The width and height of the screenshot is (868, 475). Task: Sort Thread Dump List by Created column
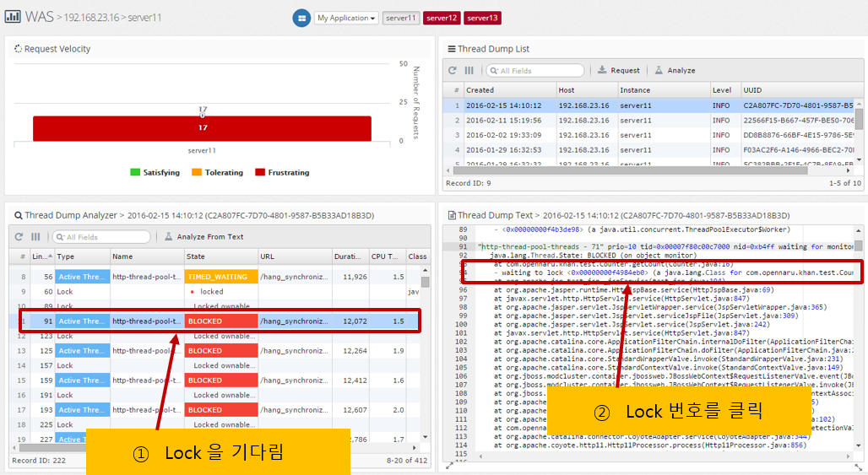point(507,89)
